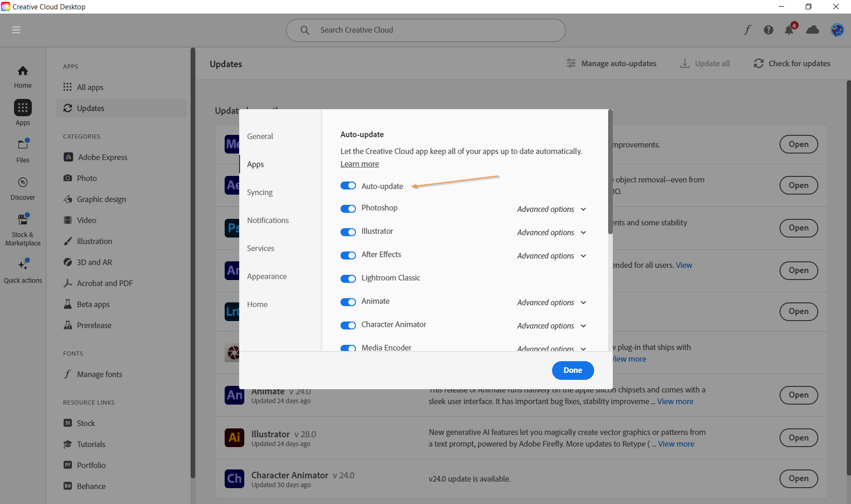Click the Illustrator Ai app icon

coord(234,438)
